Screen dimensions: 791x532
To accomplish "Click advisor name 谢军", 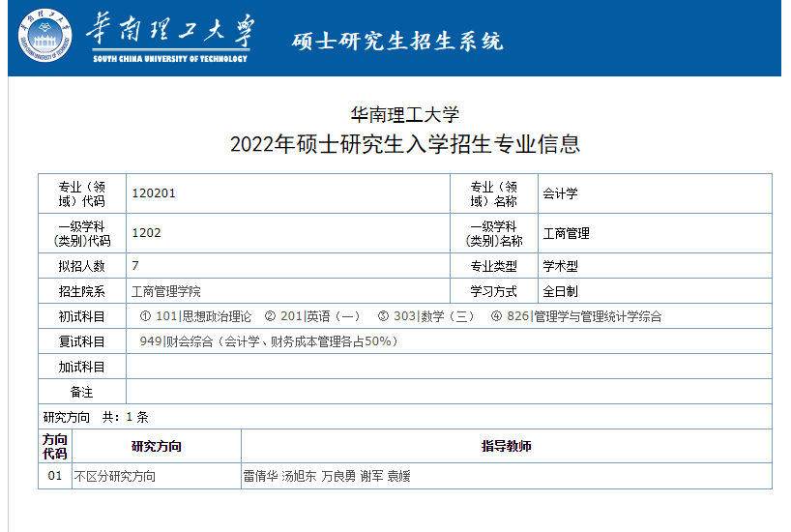I will (371, 476).
